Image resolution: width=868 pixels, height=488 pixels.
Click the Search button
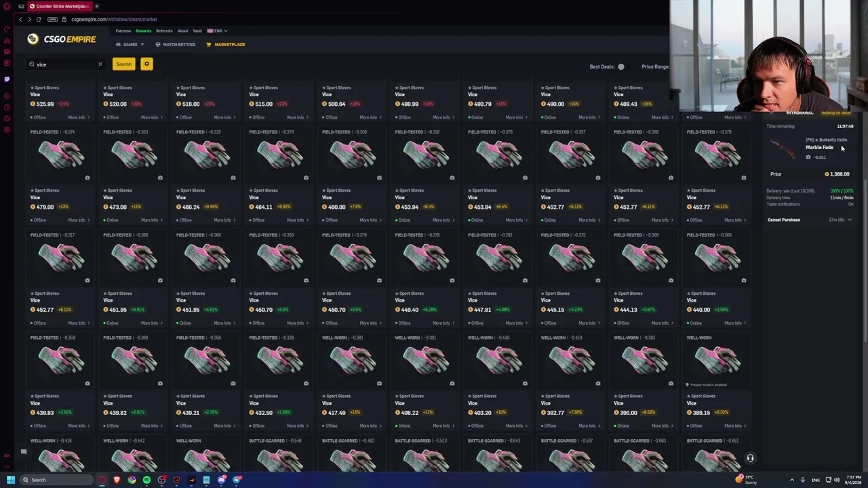pyautogui.click(x=123, y=64)
